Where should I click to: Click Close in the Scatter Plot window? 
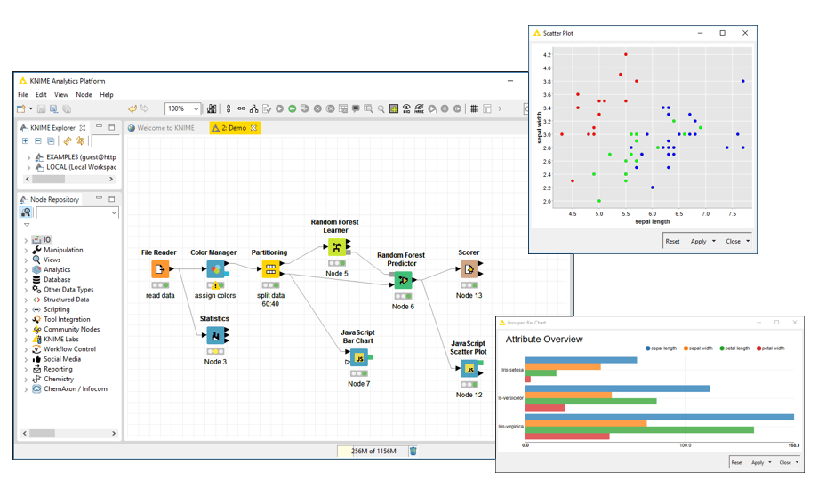pos(733,241)
